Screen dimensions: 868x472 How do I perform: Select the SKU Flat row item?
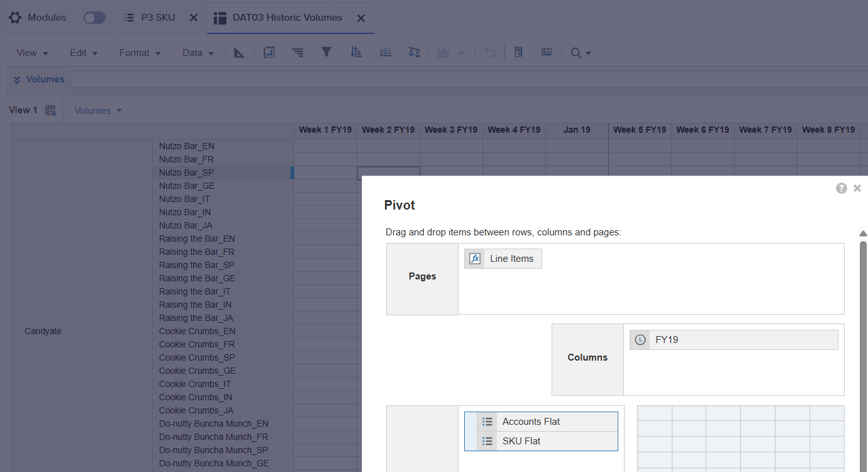point(541,441)
